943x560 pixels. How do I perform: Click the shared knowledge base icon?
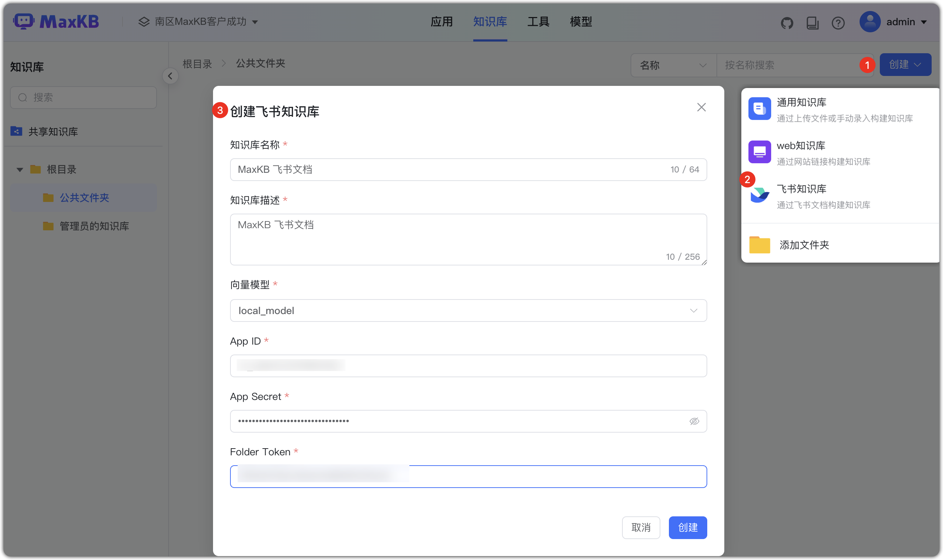point(16,131)
